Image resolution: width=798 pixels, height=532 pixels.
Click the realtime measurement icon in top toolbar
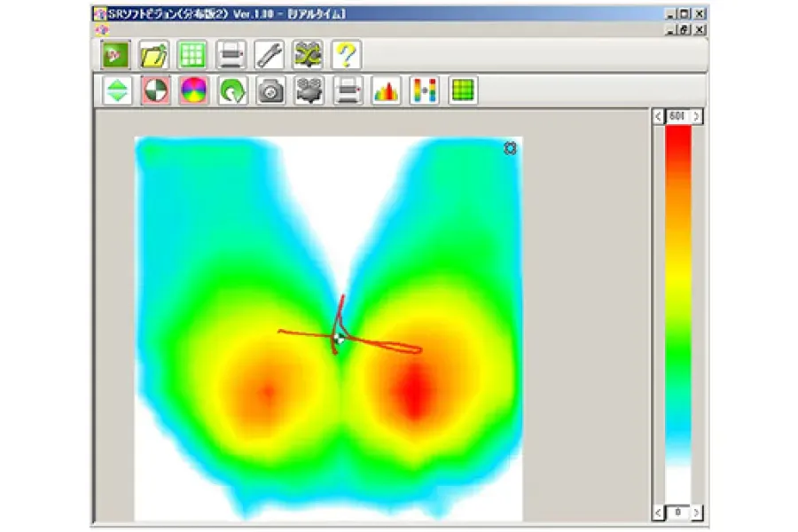tap(115, 55)
